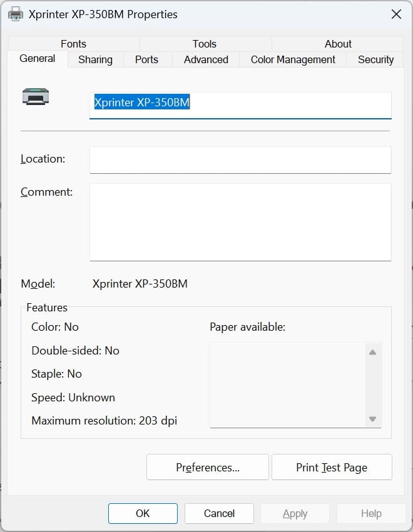Open the Tools tab
Screen dimensions: 413x532
pyautogui.click(x=205, y=44)
